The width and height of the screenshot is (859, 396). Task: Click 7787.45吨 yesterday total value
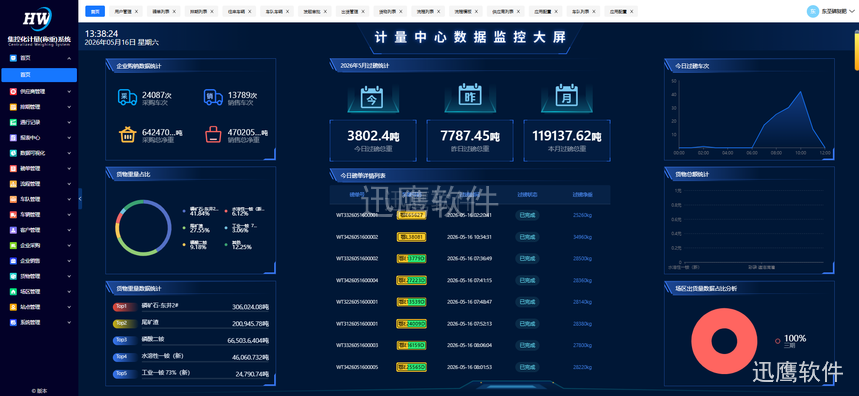pyautogui.click(x=469, y=136)
